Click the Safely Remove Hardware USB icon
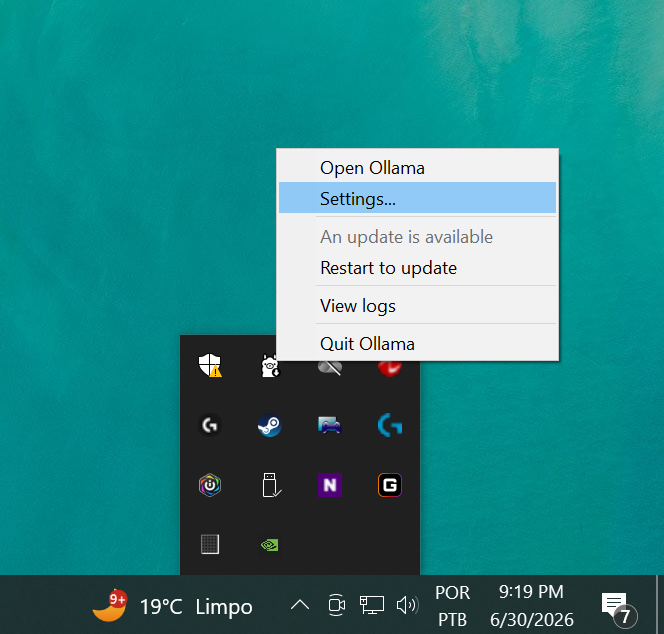Viewport: 664px width, 634px height. (271, 485)
